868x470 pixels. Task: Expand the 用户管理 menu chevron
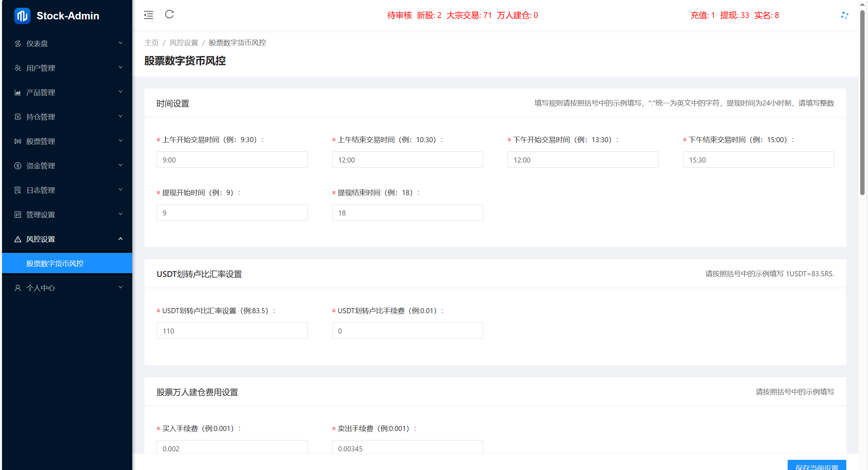(x=120, y=68)
